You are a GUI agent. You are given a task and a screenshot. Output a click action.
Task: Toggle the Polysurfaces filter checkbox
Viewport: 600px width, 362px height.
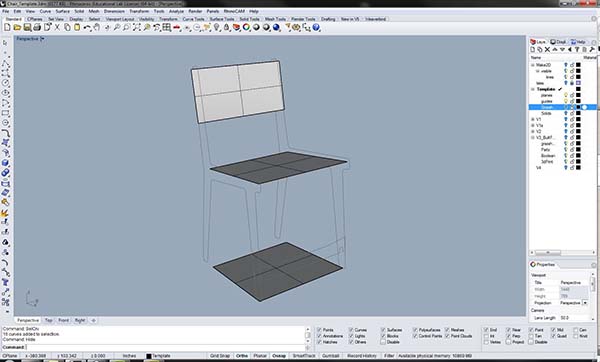415,330
